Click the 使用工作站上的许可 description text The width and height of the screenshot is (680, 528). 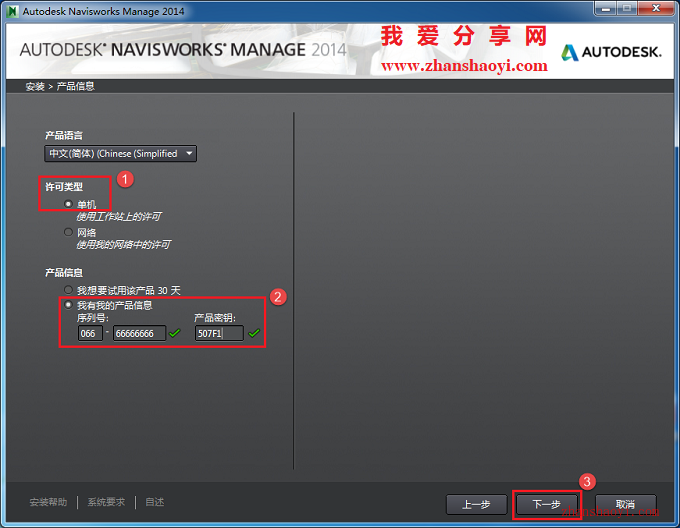(x=119, y=216)
